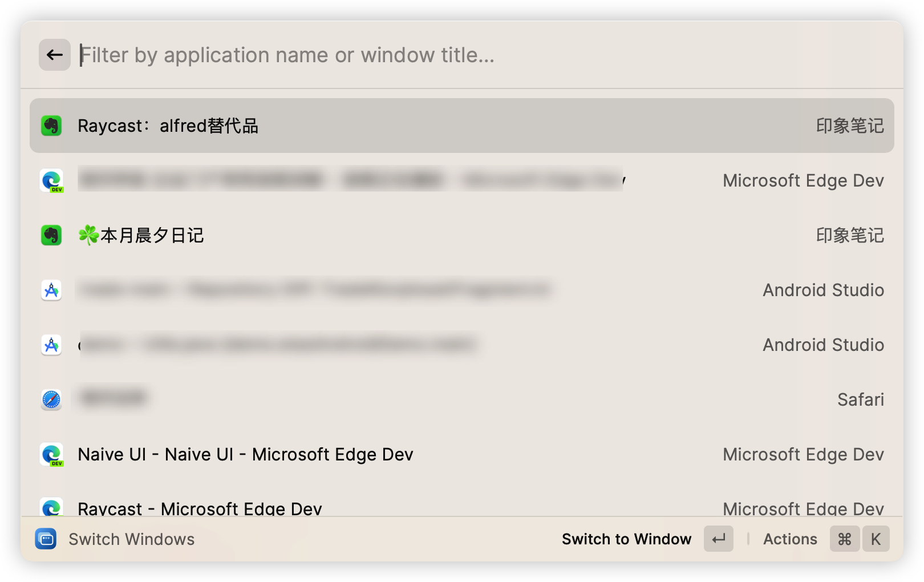Screen dimensions: 924x582
Task: Select the Naive UI - Microsoft Edge Dev window
Action: point(462,454)
